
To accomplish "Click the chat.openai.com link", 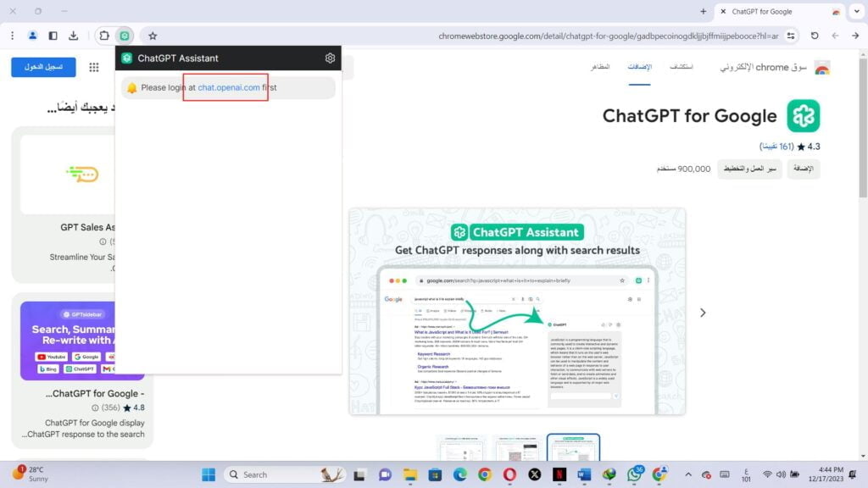I will click(229, 87).
